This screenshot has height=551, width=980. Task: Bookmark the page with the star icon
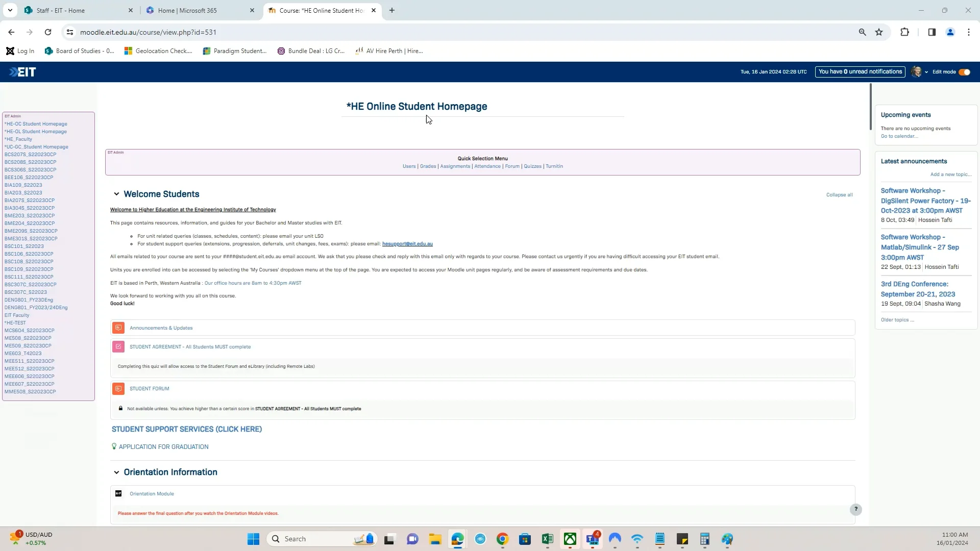(x=879, y=32)
